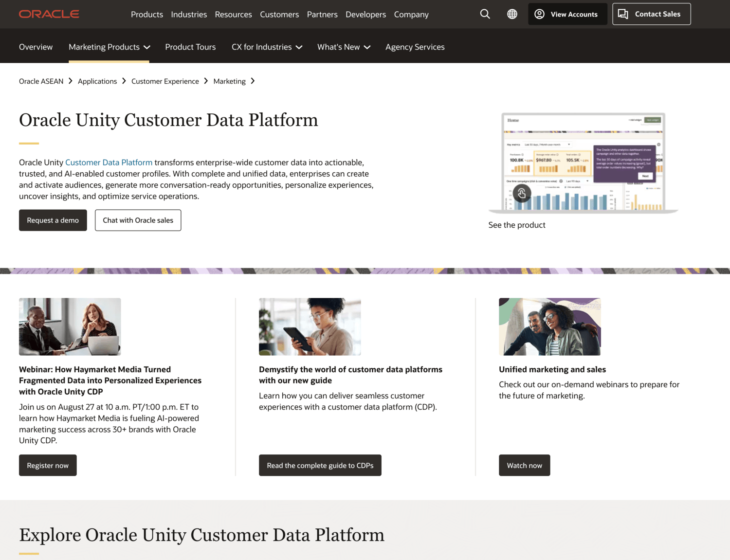The width and height of the screenshot is (730, 560).
Task: Click the breadcrumb chevron after Marketing
Action: coord(253,81)
